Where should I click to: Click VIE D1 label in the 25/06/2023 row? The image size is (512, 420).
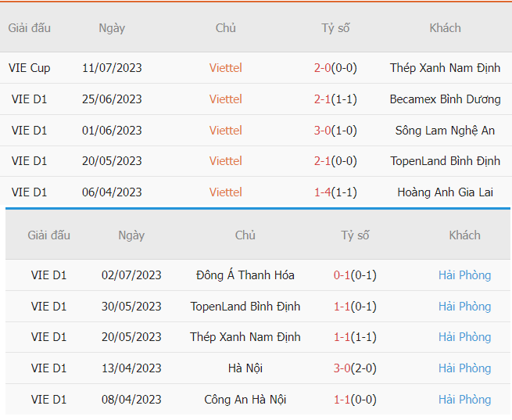click(x=30, y=99)
